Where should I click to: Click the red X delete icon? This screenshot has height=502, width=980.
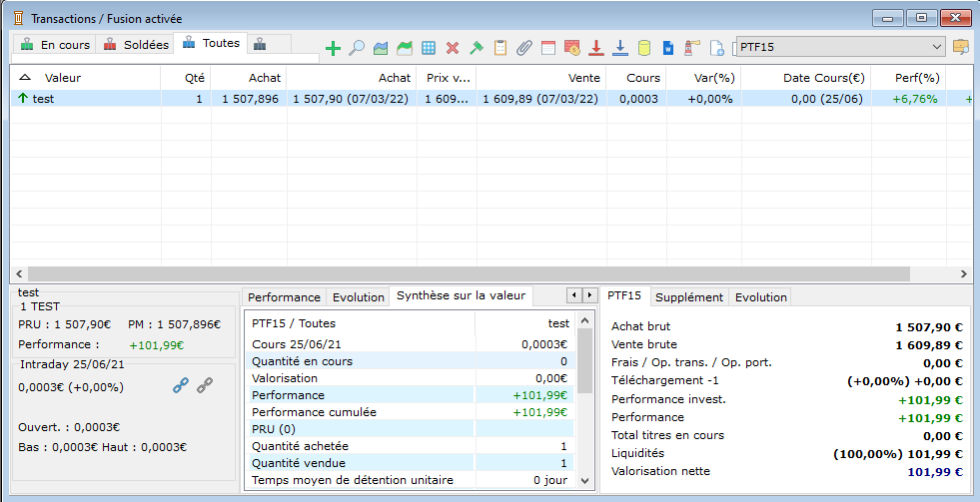click(453, 48)
